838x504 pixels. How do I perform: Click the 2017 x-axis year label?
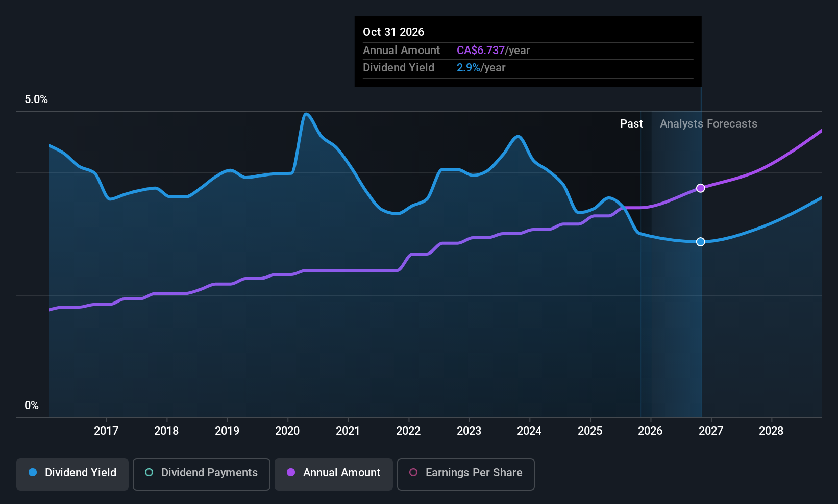[x=106, y=431]
